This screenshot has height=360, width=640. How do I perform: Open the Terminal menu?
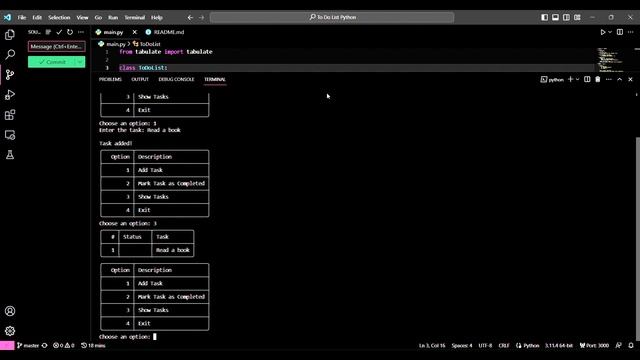(135, 18)
